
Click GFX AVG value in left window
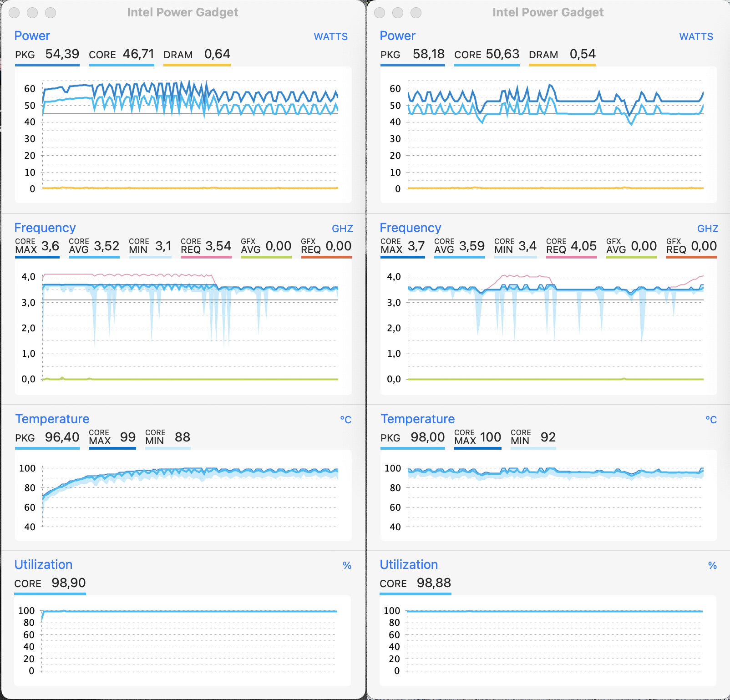[x=279, y=246]
